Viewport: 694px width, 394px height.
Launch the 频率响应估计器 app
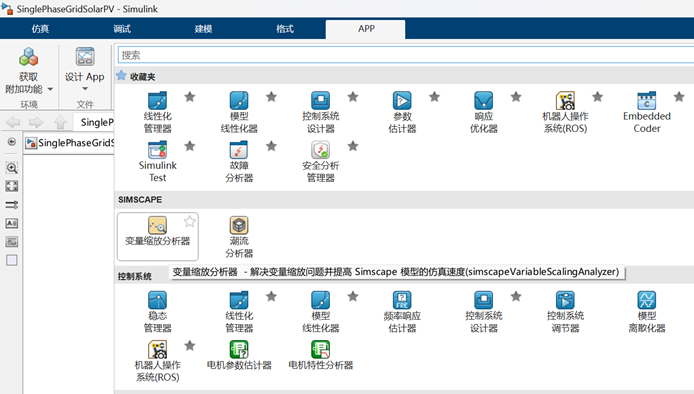[x=402, y=312]
